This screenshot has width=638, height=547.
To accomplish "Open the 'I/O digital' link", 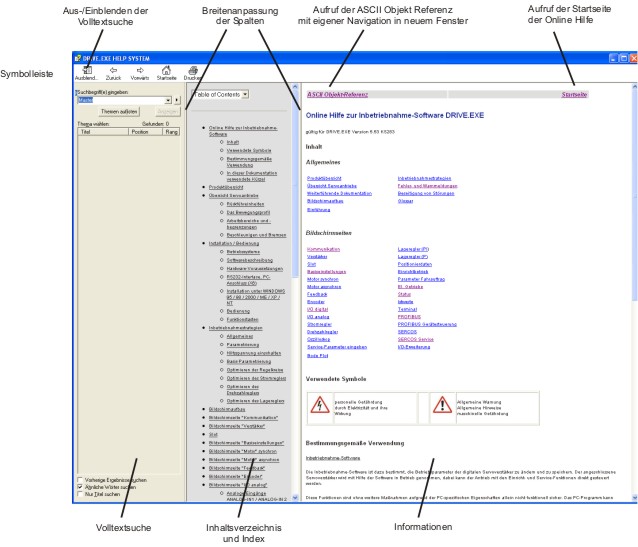I will tap(317, 309).
